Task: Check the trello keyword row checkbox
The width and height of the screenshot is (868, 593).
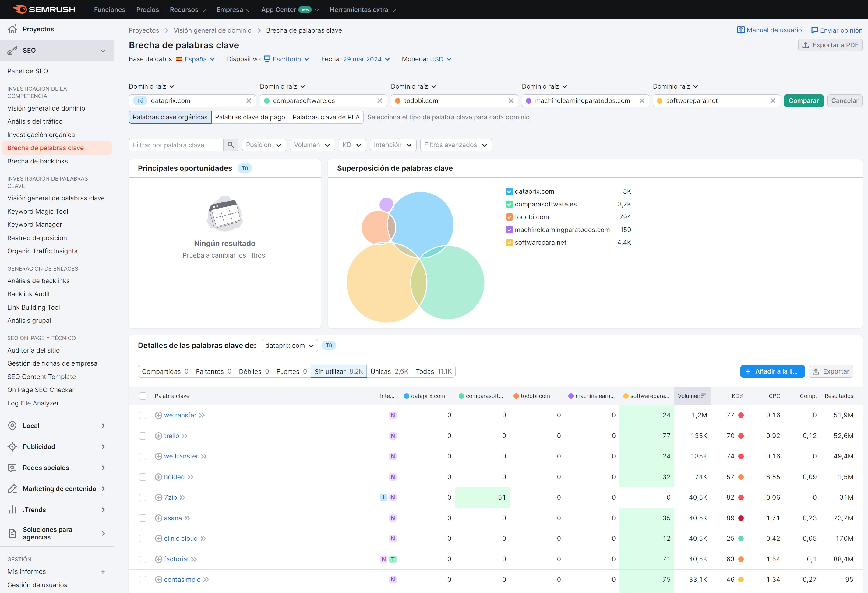Action: [143, 435]
